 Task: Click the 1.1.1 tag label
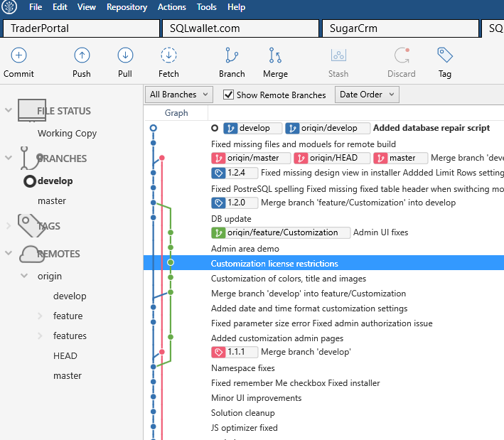(x=235, y=352)
